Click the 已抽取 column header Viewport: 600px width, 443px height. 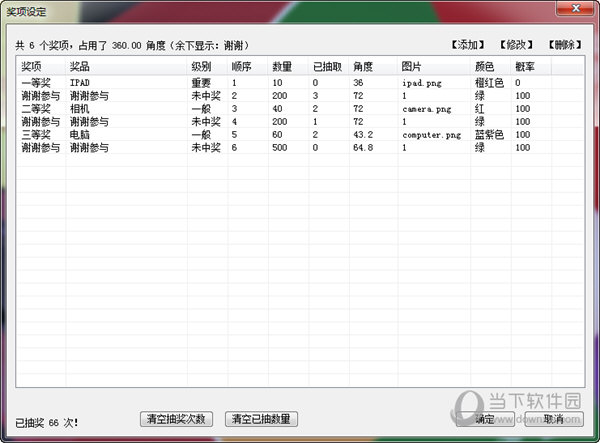click(x=329, y=67)
